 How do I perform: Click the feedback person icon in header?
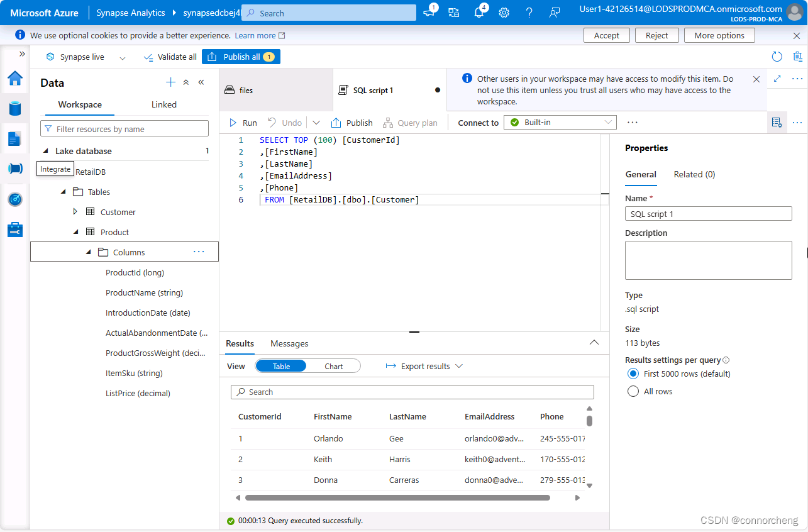pos(554,13)
